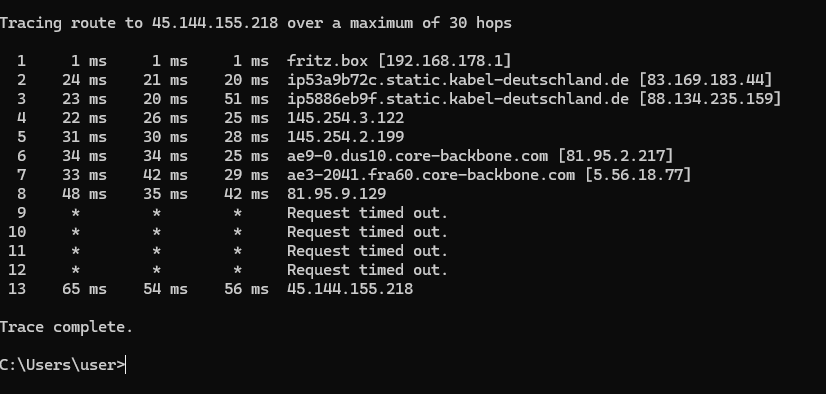Click the ae9-0.dus10.core-backbone.com hostname
826x394 pixels.
[417, 156]
